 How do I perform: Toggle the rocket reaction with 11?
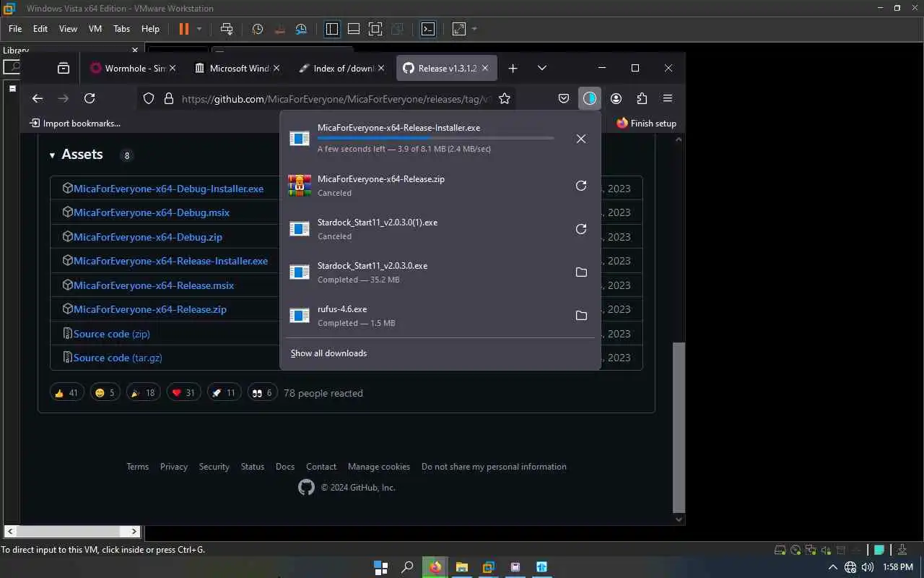223,393
